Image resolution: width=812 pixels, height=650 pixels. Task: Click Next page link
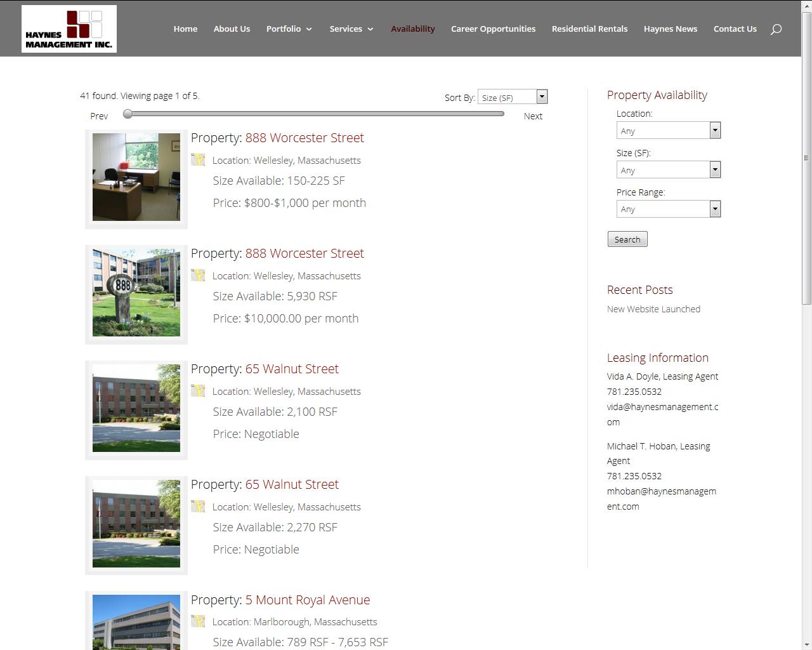pyautogui.click(x=533, y=116)
